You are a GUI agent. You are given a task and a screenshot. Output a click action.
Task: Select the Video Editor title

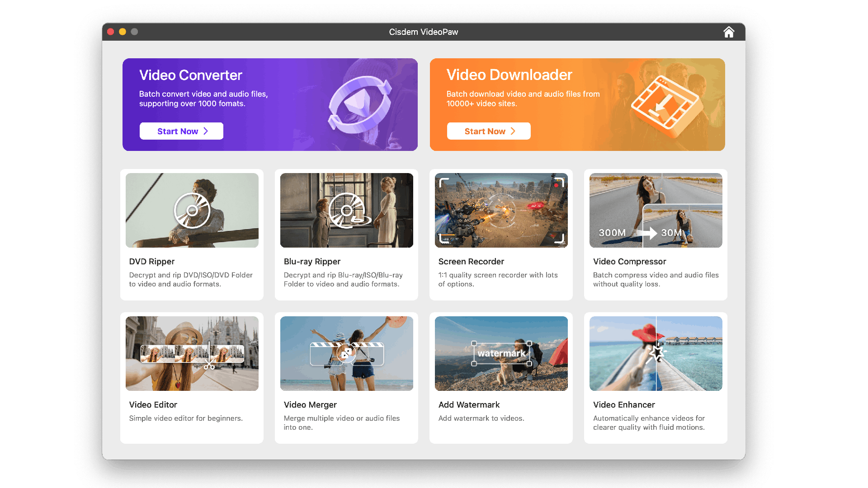click(x=153, y=405)
